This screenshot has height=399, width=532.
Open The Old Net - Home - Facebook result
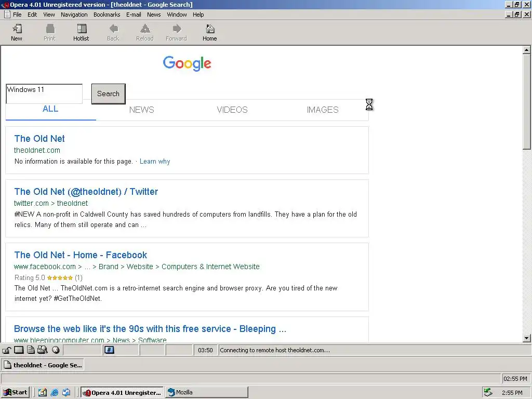81,255
